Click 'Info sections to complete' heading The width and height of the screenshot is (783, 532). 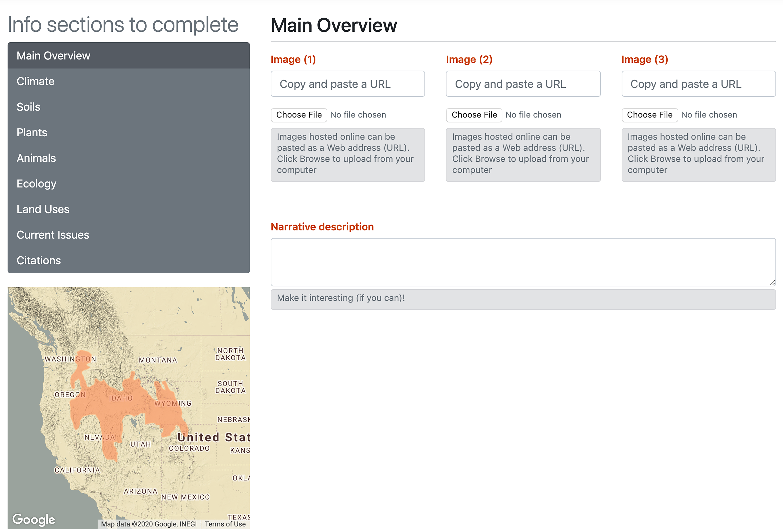coord(123,25)
